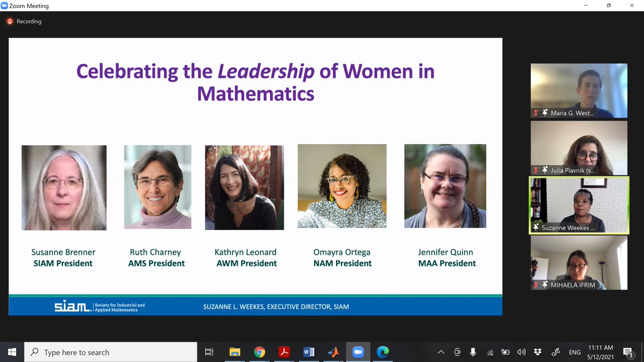The image size is (644, 362).
Task: Click the red Recording indicator icon
Action: point(10,21)
